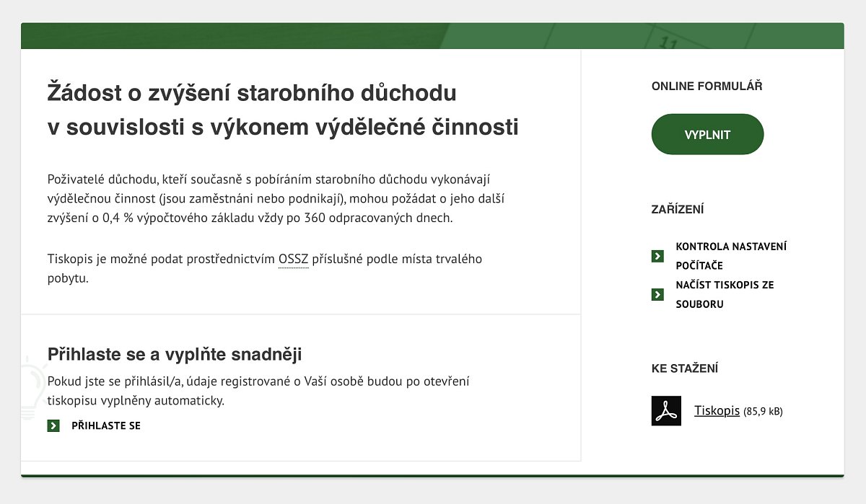Click the chevron icon before KONTROLA NASTAVENÍ POČÍTAČE
This screenshot has width=866, height=504.
(x=657, y=255)
